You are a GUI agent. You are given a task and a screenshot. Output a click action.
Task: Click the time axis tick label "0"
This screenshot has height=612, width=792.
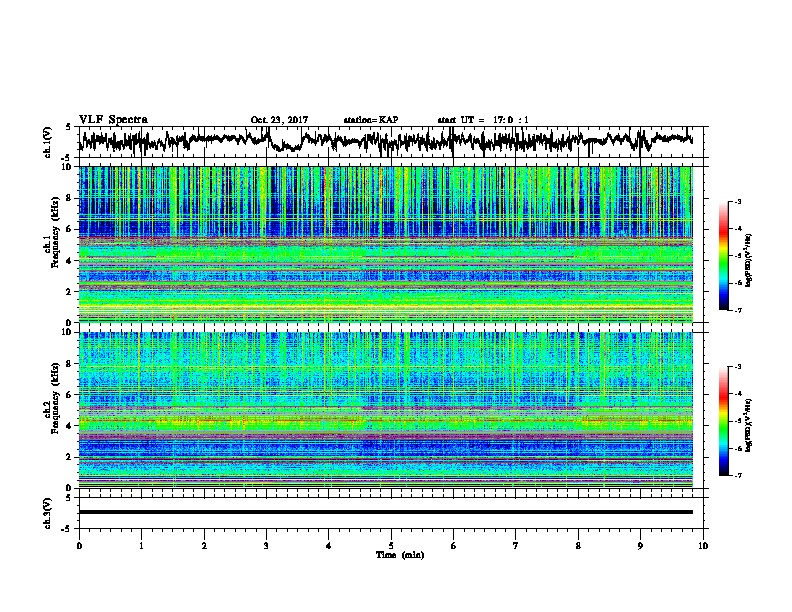[x=79, y=546]
